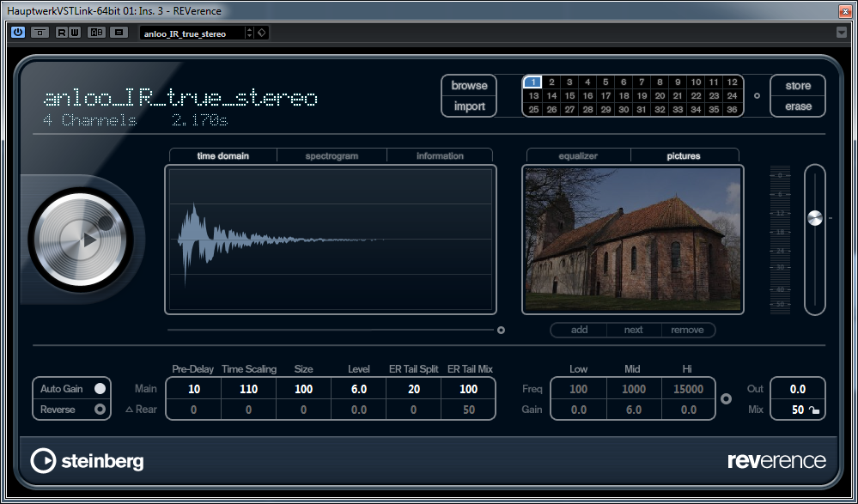The height and width of the screenshot is (504, 858).
Task: Click preset selector up/down arrows
Action: pos(250,33)
